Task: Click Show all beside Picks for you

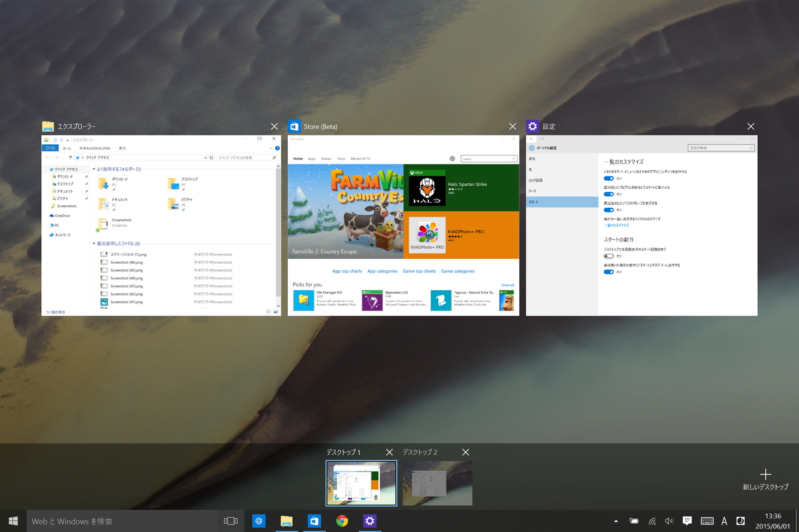Action: (x=507, y=285)
